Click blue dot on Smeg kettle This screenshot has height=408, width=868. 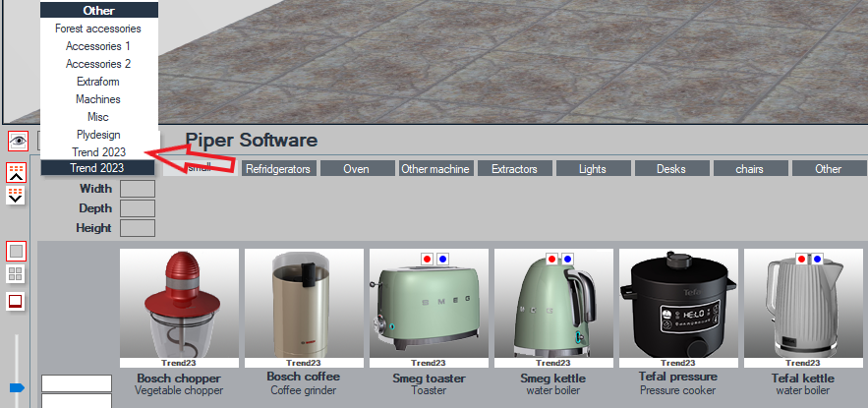tap(566, 259)
